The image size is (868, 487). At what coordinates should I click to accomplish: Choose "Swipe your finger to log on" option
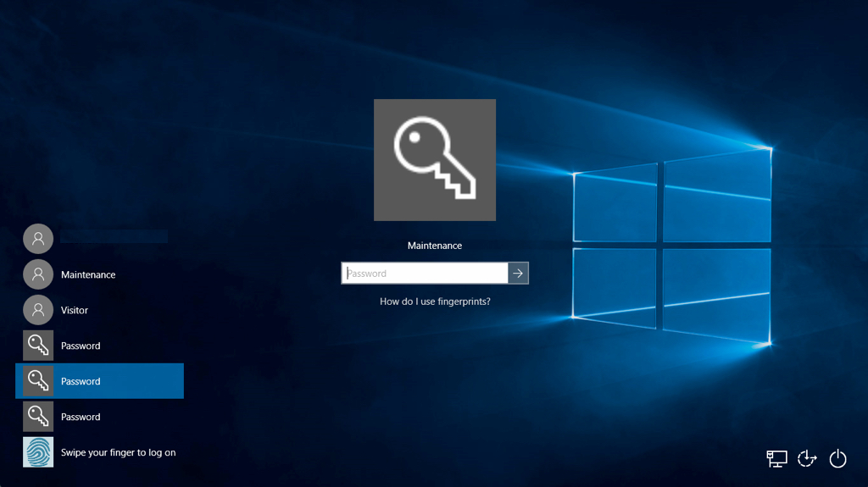coord(118,452)
